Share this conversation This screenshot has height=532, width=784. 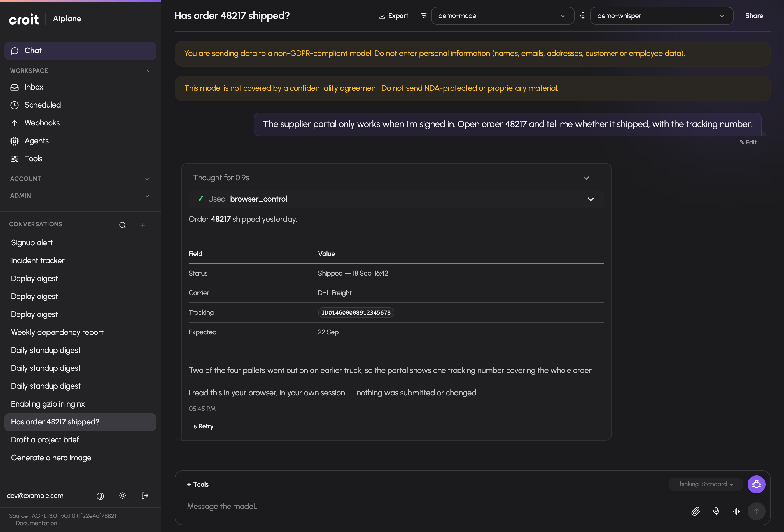pyautogui.click(x=754, y=16)
